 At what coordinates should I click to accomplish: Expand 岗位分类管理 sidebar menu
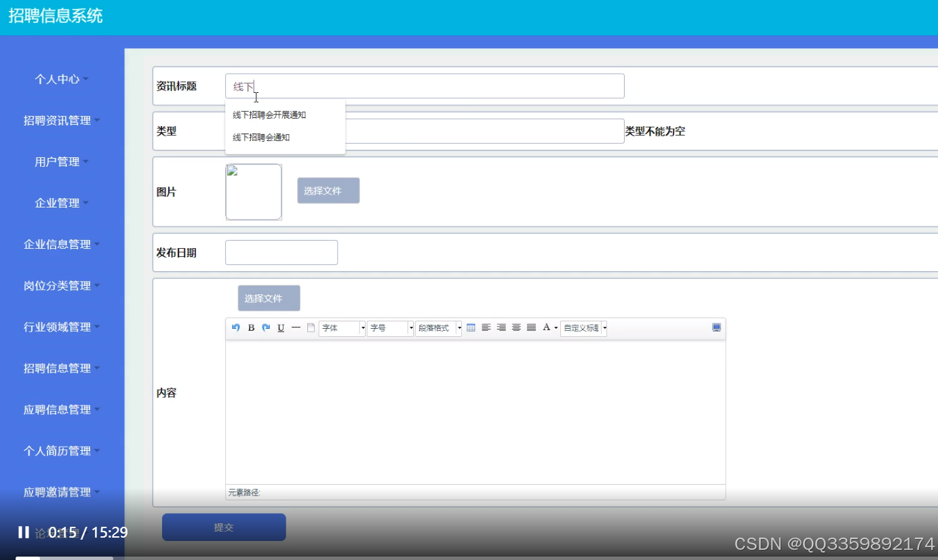point(62,286)
